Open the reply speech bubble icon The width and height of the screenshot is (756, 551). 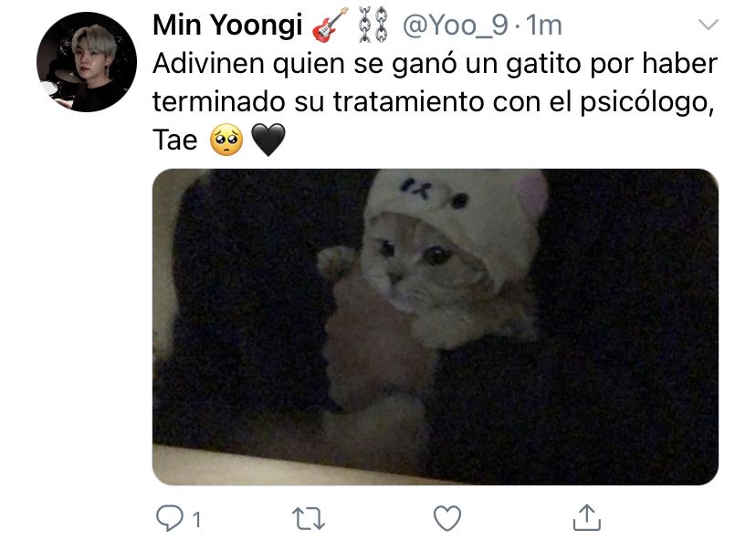pos(170,518)
